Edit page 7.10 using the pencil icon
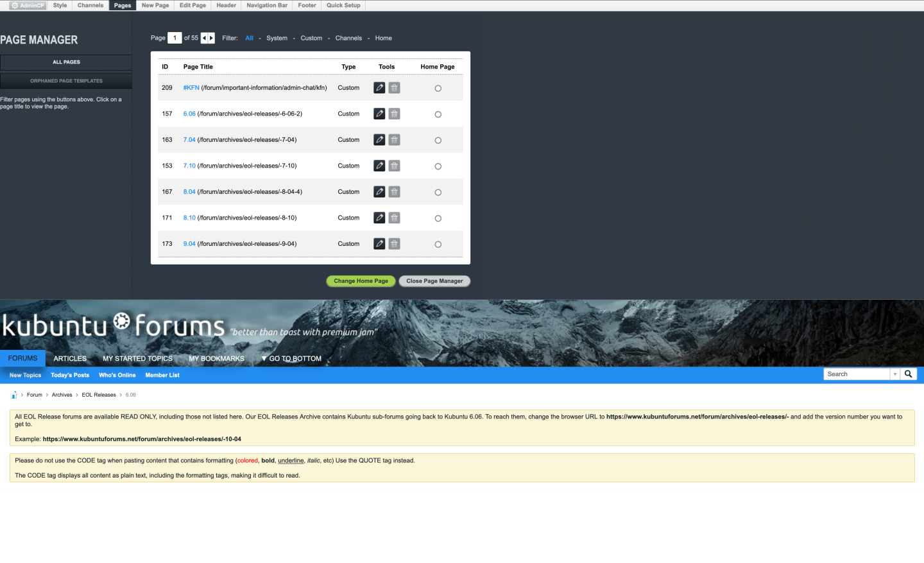 (x=379, y=166)
